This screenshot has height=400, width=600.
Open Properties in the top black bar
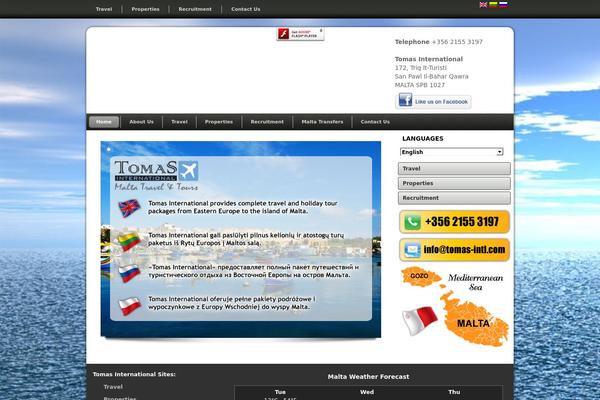(x=145, y=9)
